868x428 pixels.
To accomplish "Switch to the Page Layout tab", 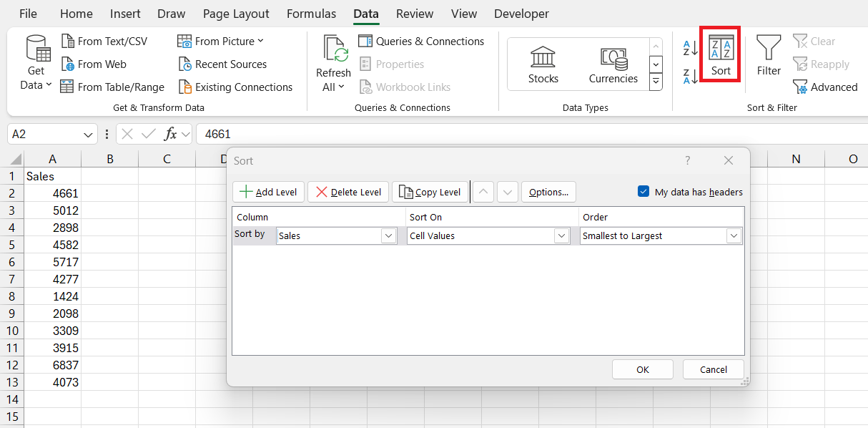I will pyautogui.click(x=236, y=14).
